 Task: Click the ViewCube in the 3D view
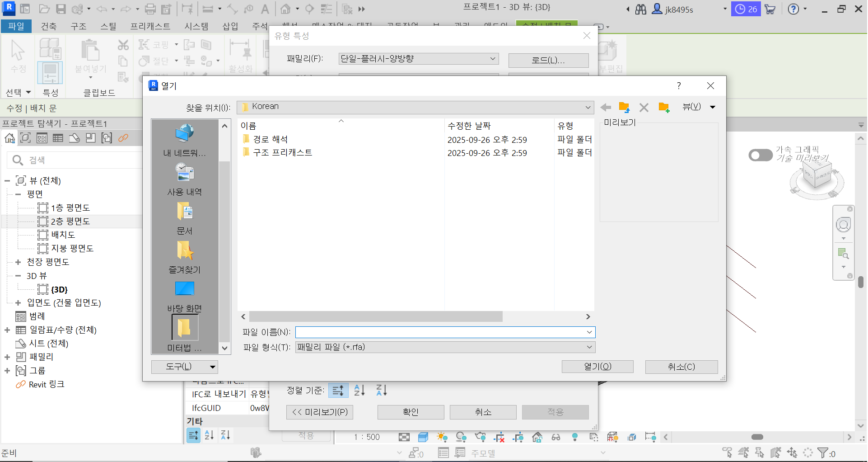817,177
